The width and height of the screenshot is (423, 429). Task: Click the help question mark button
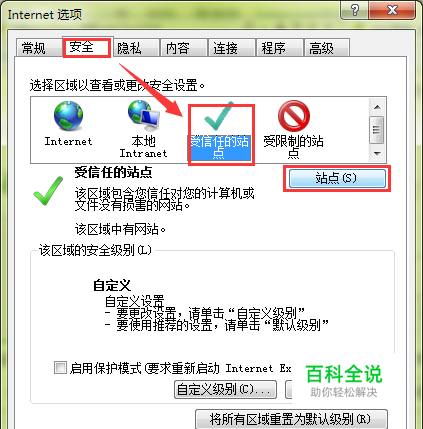coord(355,10)
